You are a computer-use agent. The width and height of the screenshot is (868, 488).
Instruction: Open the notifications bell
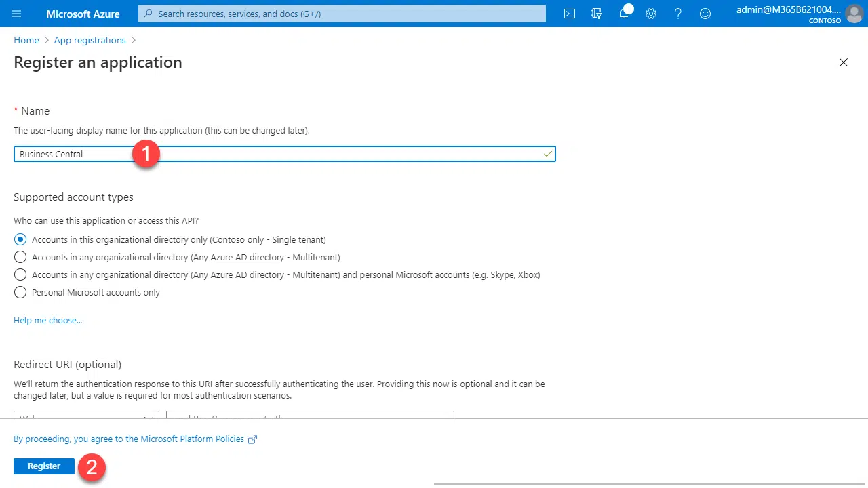[624, 14]
